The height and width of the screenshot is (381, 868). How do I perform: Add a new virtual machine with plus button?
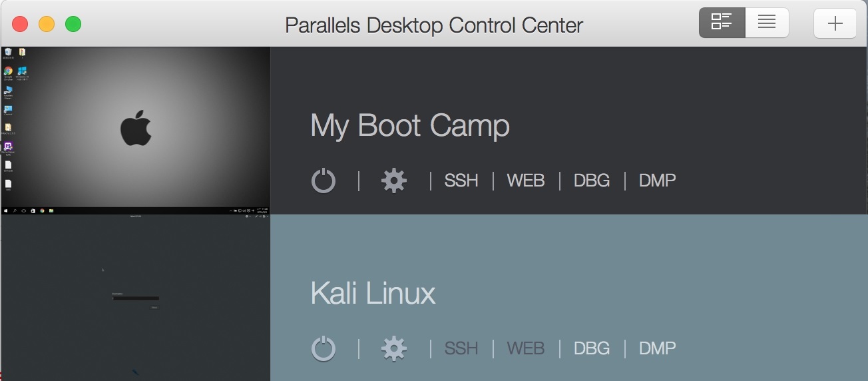click(835, 23)
